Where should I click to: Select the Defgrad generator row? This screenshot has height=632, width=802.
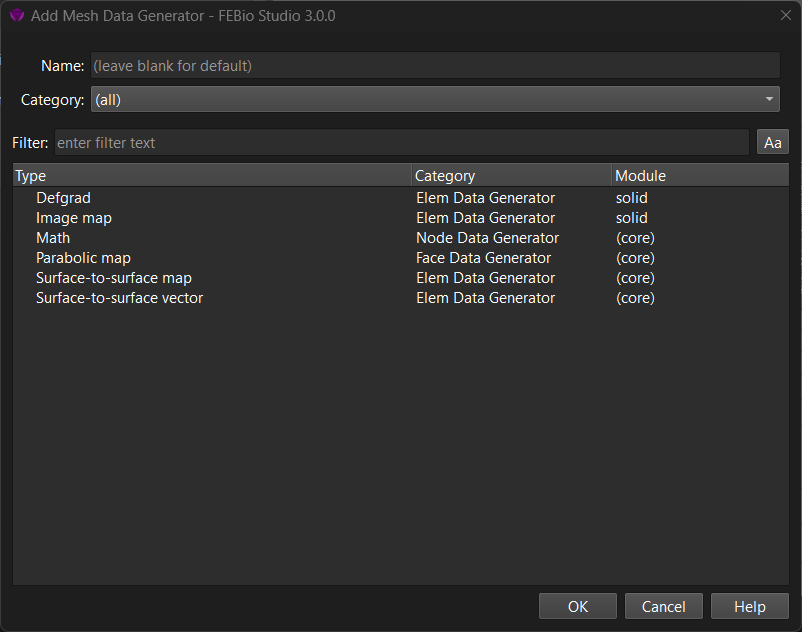click(400, 198)
